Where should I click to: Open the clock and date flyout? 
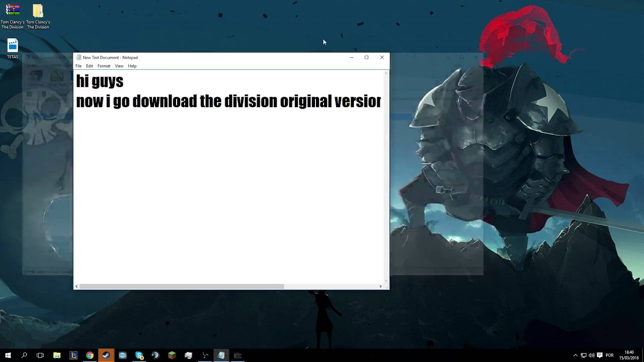[629, 355]
